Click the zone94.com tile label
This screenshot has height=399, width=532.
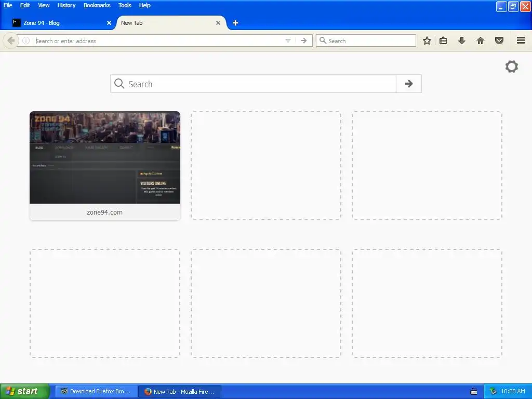tap(104, 212)
